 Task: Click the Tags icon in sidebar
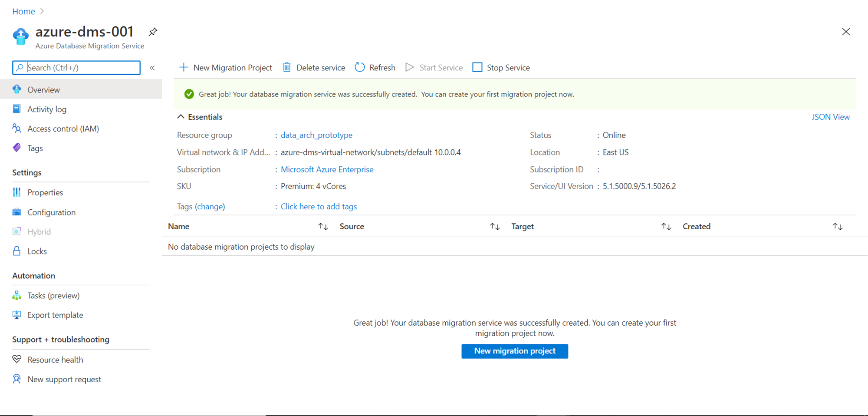pos(17,148)
